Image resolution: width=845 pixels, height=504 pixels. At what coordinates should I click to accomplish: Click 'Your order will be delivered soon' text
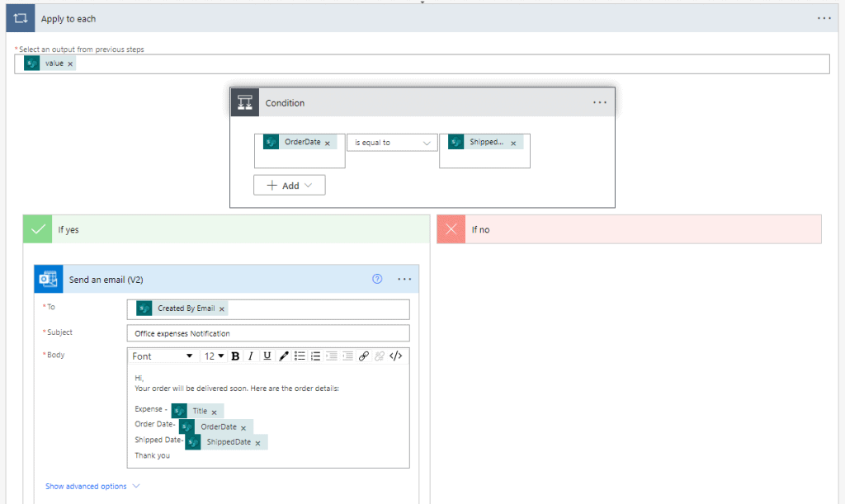(x=191, y=389)
